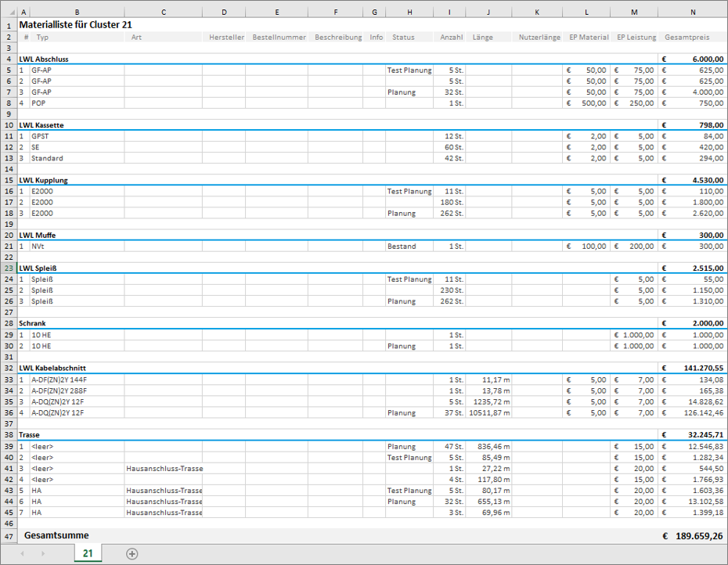
Task: Select the 'Länge' heading cell
Action: [488, 37]
